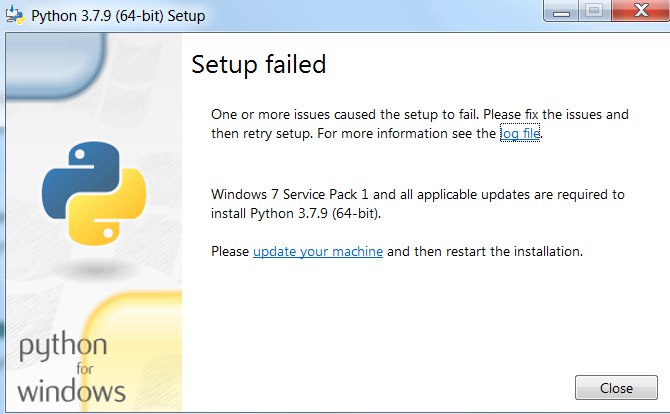The width and height of the screenshot is (670, 414).
Task: Open the log file link
Action: (x=520, y=133)
